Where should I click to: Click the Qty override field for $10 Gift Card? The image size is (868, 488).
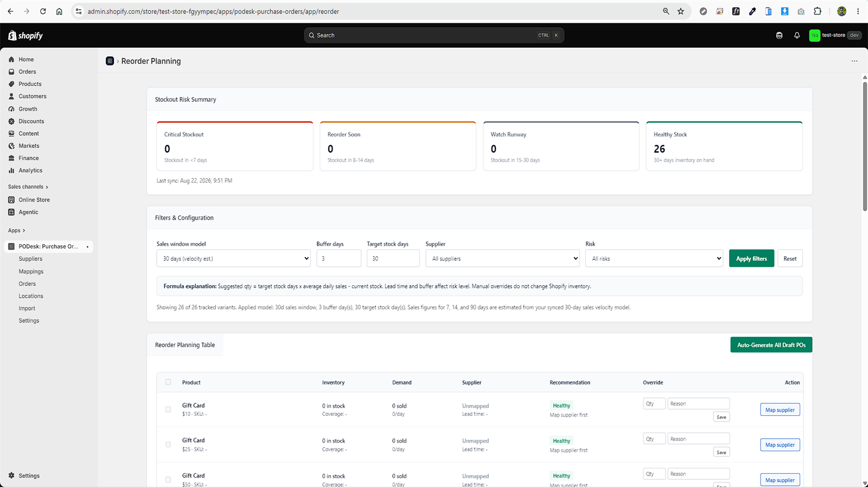click(654, 403)
